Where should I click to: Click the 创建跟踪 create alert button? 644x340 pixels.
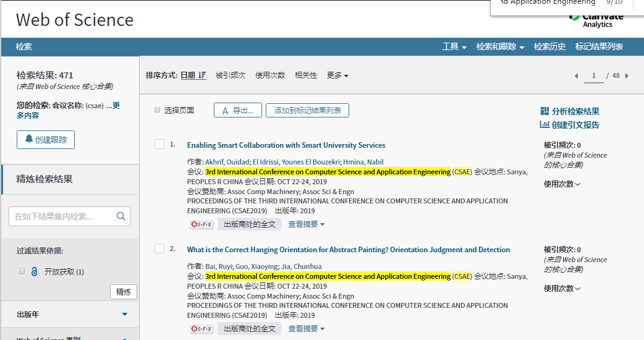coord(46,140)
